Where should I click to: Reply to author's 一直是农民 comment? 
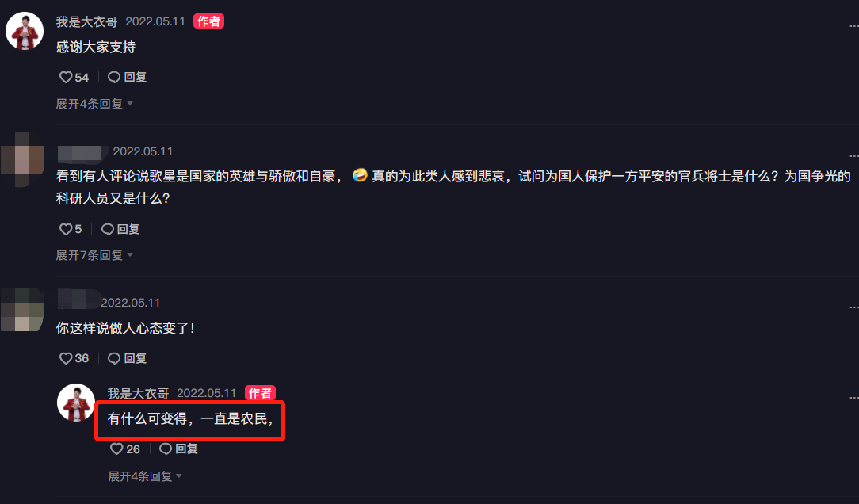[178, 449]
